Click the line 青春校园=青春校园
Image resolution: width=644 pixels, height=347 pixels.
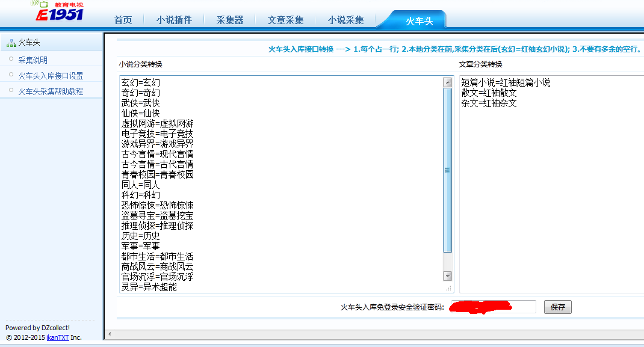[157, 175]
